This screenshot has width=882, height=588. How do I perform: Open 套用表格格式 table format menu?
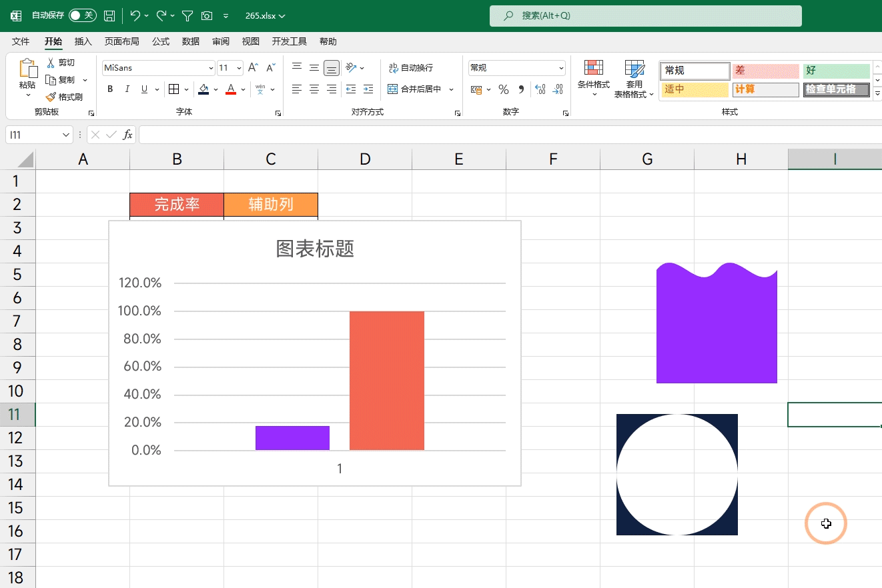[x=634, y=79]
